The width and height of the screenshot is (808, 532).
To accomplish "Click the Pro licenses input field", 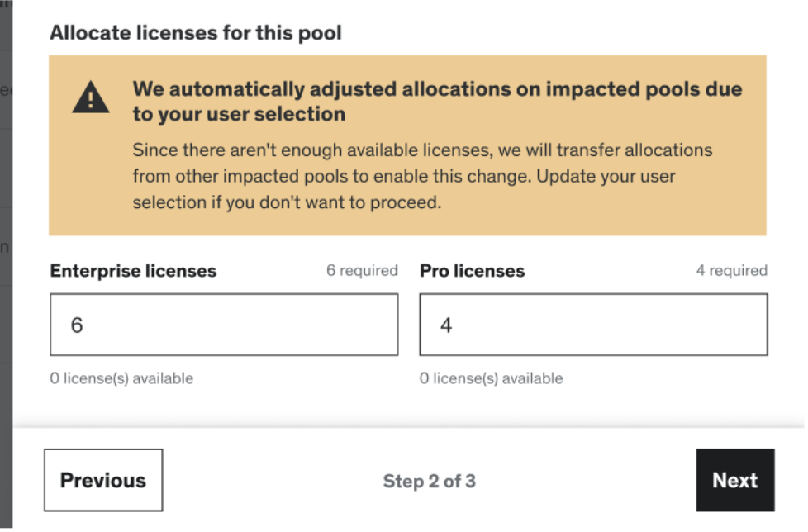I will [593, 325].
